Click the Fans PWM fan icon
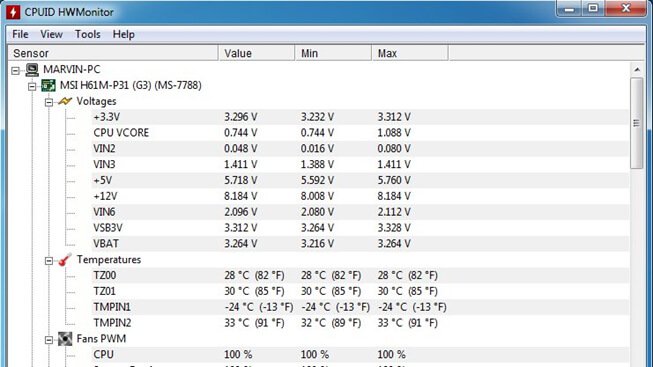653x367 pixels. 65,339
